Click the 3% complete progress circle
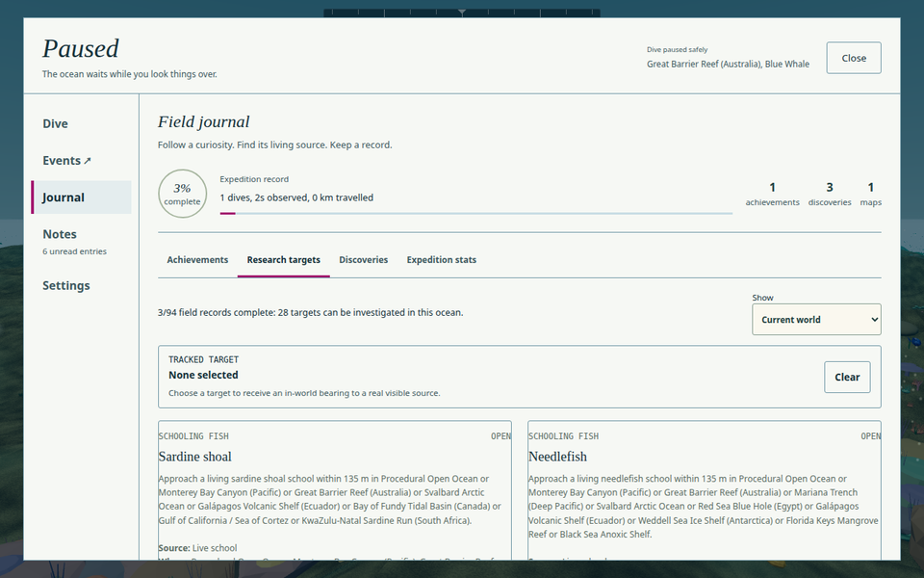This screenshot has width=924, height=578. (x=182, y=194)
